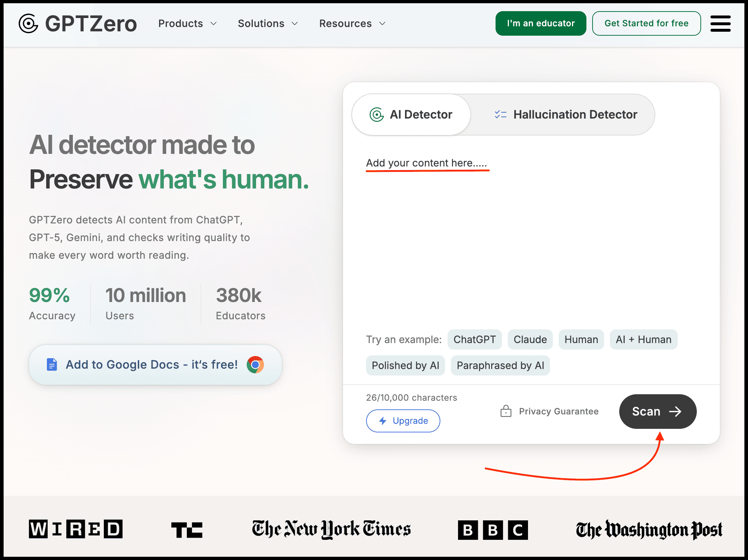Click the lock icon beside Privacy Guarantee
This screenshot has height=560, width=748.
506,411
